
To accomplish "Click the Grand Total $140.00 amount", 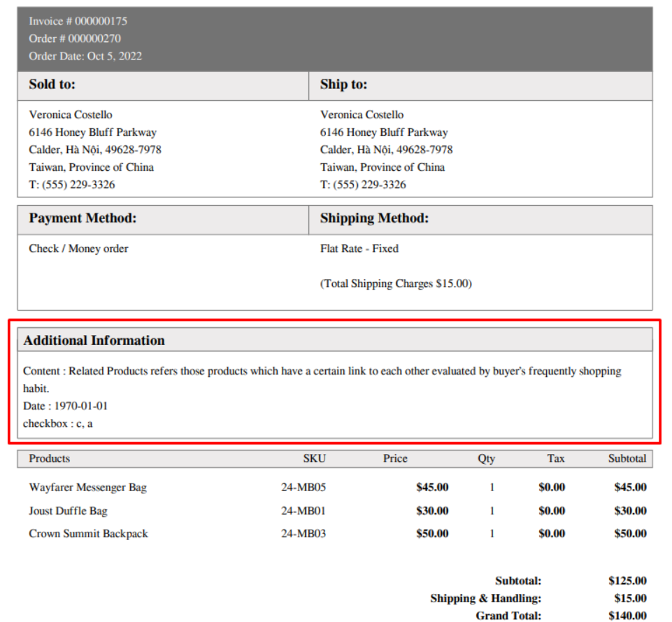I will click(x=627, y=616).
